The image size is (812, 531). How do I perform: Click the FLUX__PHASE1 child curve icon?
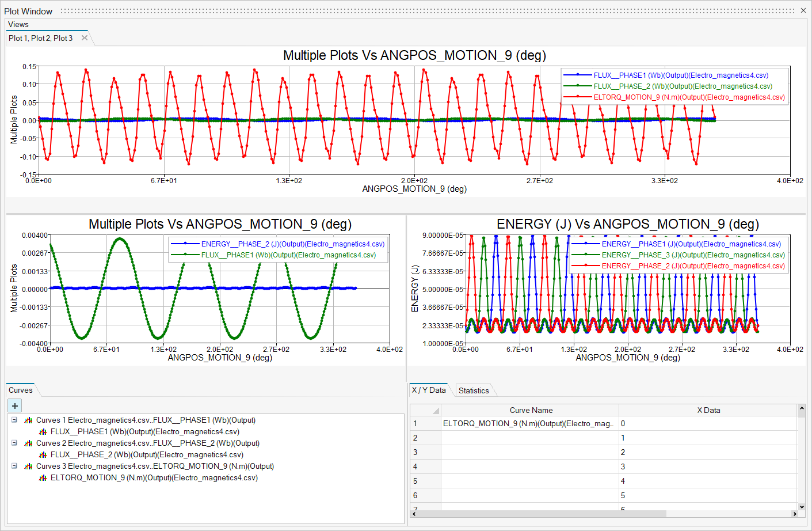tap(43, 432)
